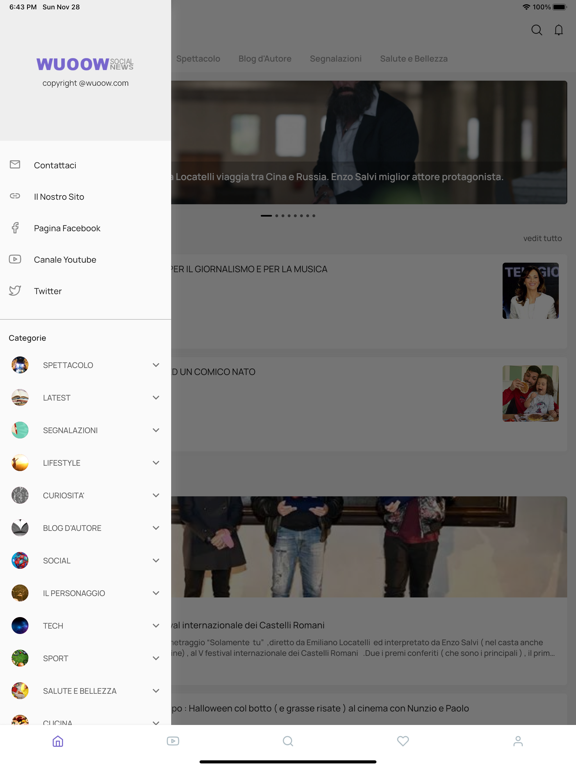Expand the SALUTE E BELLEZZA chevron
576x768 pixels.
coord(156,691)
